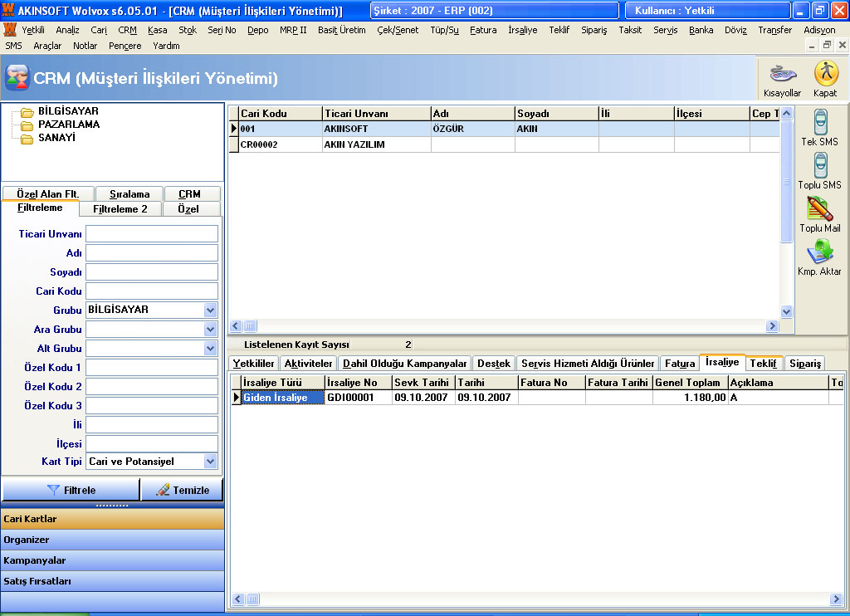Click the Ticari Unvanı column header
Viewport: 850px width, 616px height.
377,114
